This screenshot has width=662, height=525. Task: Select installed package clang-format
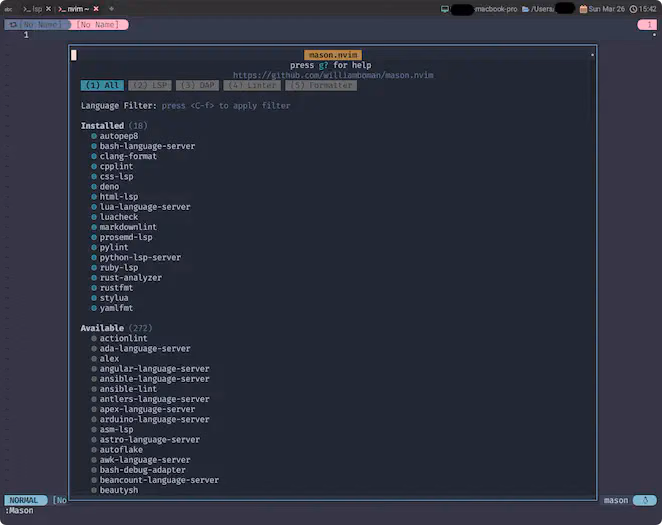pos(128,156)
